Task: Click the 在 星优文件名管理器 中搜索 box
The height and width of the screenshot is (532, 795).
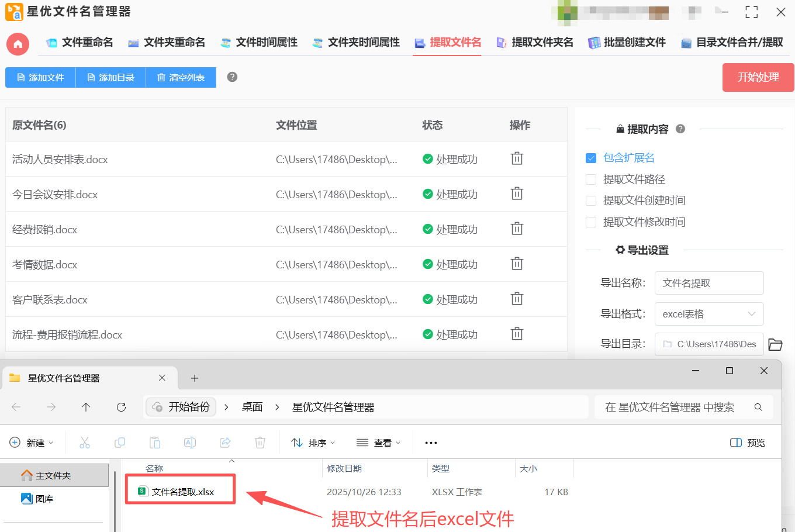Action: [x=684, y=407]
